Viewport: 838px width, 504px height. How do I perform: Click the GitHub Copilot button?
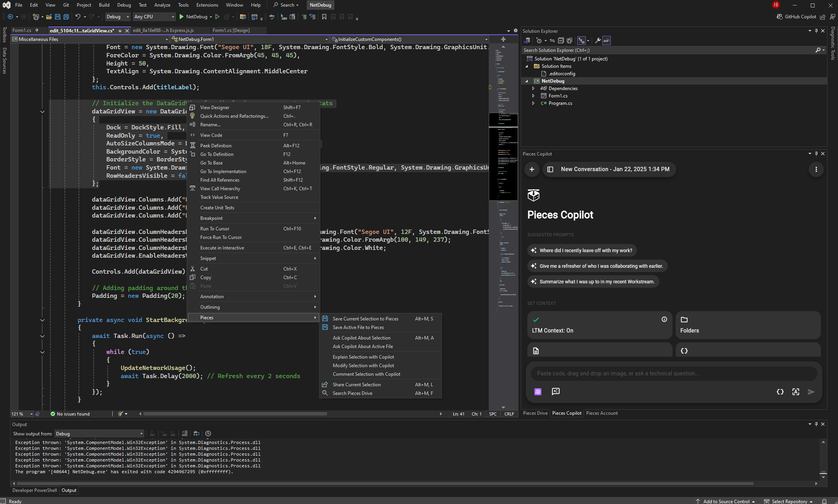[797, 17]
